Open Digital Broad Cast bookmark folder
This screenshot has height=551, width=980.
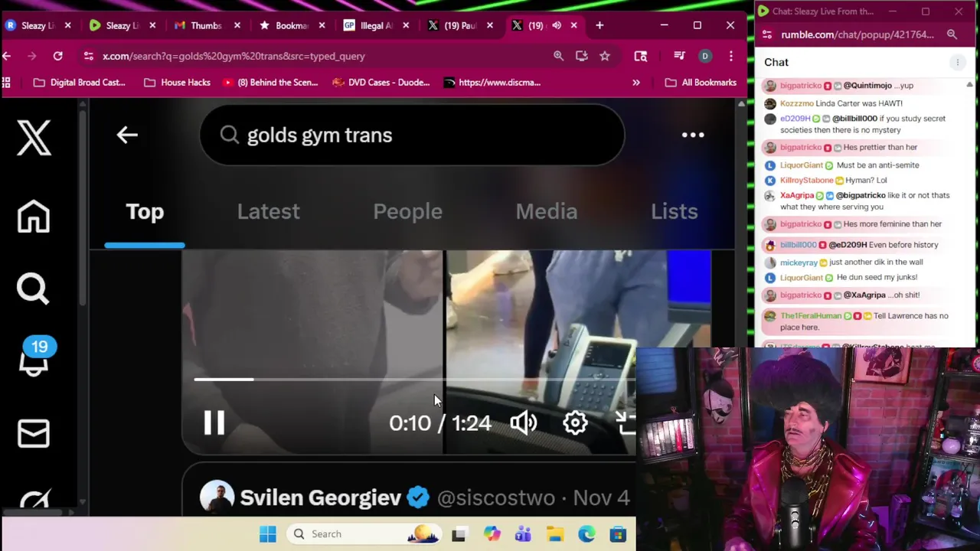(x=80, y=83)
